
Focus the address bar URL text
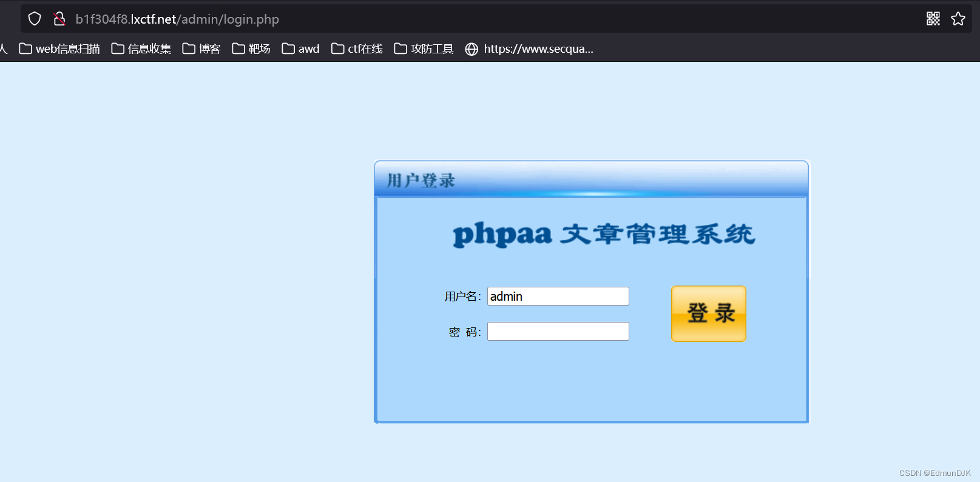(177, 19)
